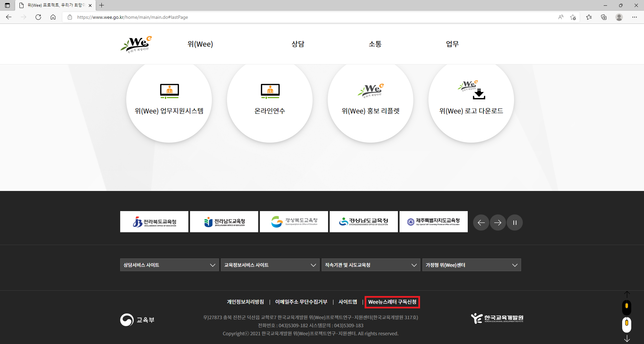The height and width of the screenshot is (344, 644).
Task: Expand 직속기관 및 시도교육청 dropdown
Action: 371,265
